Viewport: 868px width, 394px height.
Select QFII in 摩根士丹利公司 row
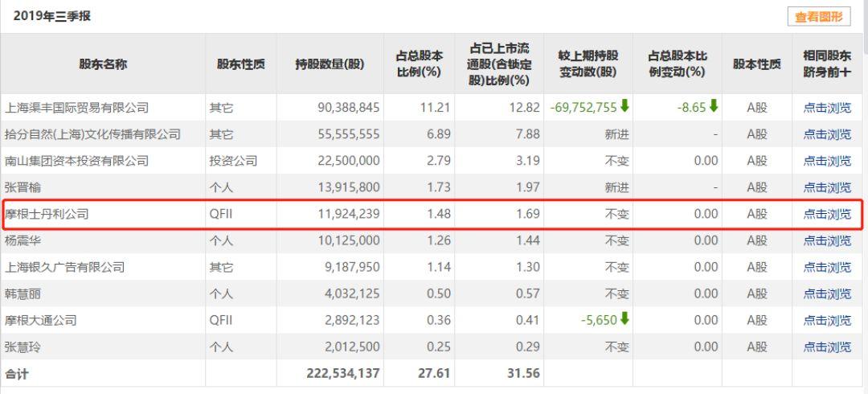222,214
